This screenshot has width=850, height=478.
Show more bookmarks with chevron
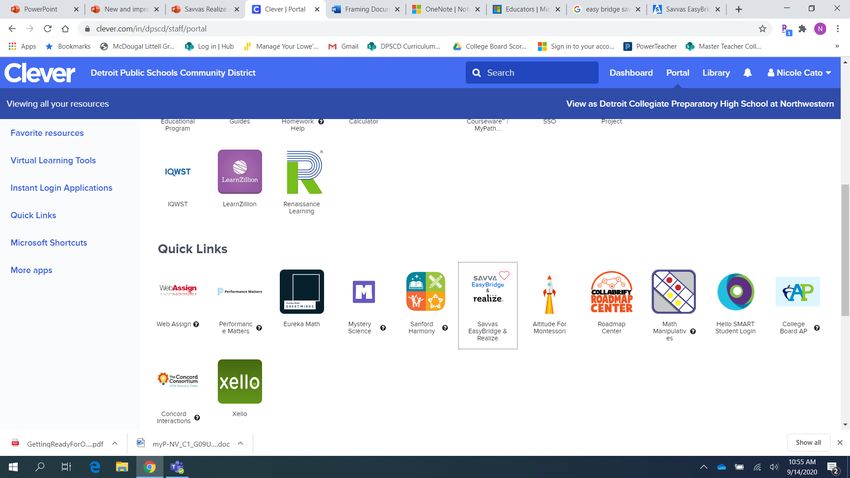click(x=837, y=47)
